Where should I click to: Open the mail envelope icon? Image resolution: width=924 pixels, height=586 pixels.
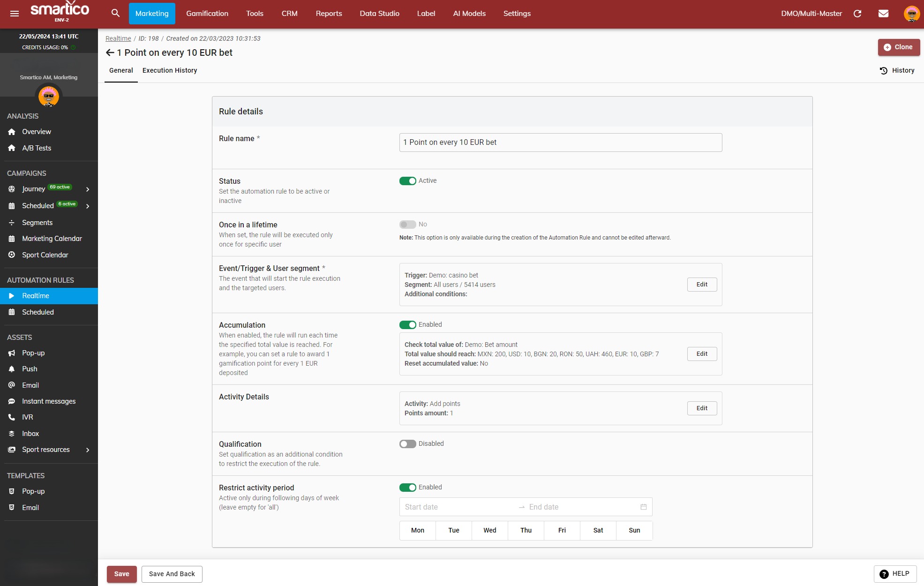click(x=883, y=14)
